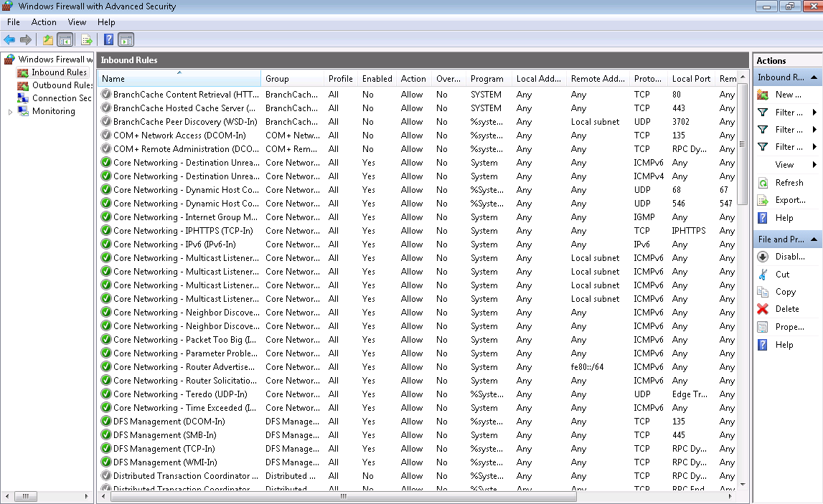Click the Windows Firewall root node icon
This screenshot has width=823, height=504.
(9, 60)
